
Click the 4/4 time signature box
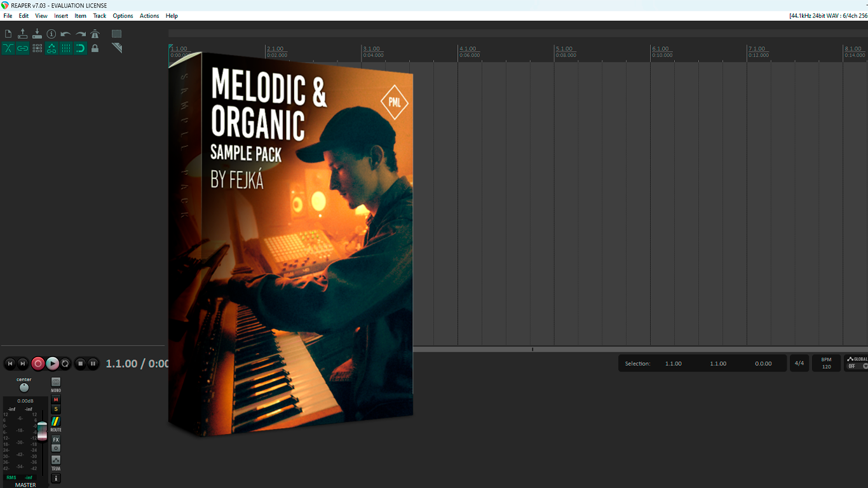point(799,363)
